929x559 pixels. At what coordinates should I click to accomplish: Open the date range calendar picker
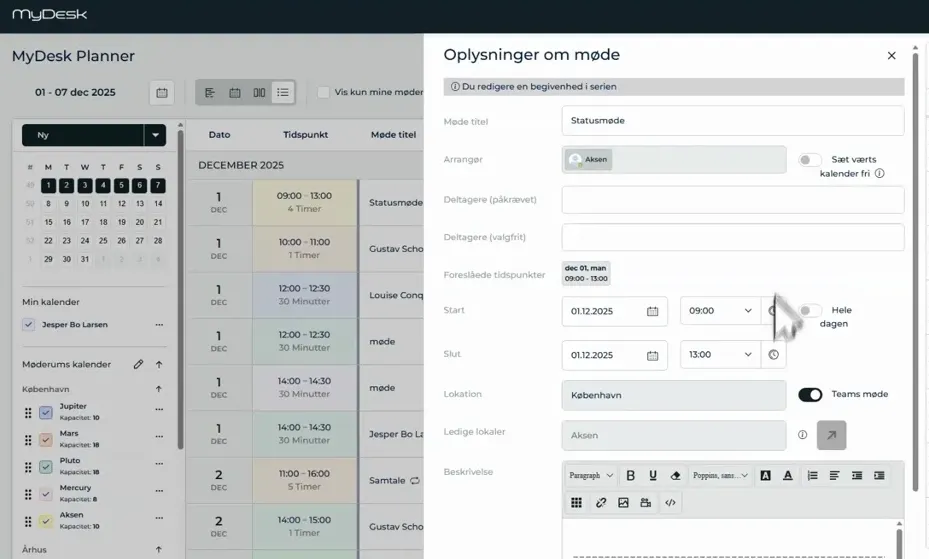[162, 93]
